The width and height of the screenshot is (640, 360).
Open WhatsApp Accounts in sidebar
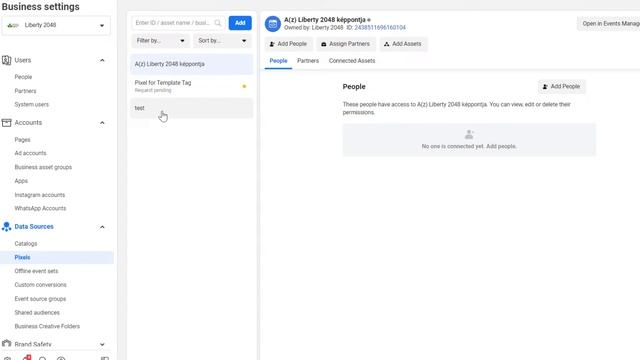tap(40, 209)
